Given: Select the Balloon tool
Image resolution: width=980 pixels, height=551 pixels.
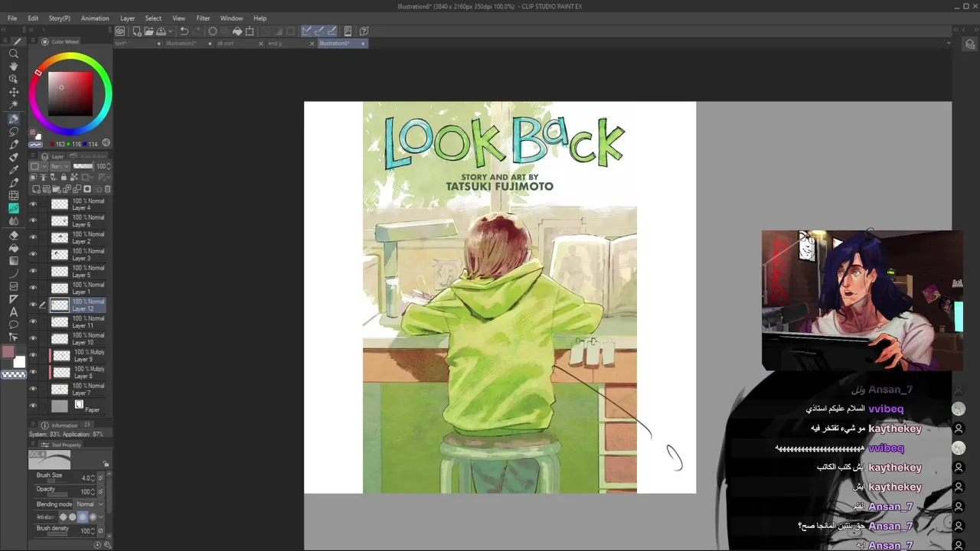Looking at the screenshot, I should click(x=14, y=324).
